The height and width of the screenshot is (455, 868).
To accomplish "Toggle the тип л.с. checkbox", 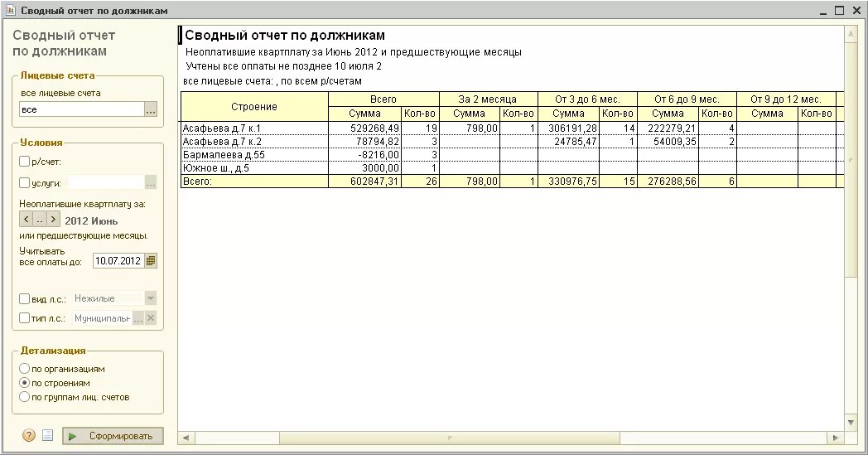I will coord(24,317).
